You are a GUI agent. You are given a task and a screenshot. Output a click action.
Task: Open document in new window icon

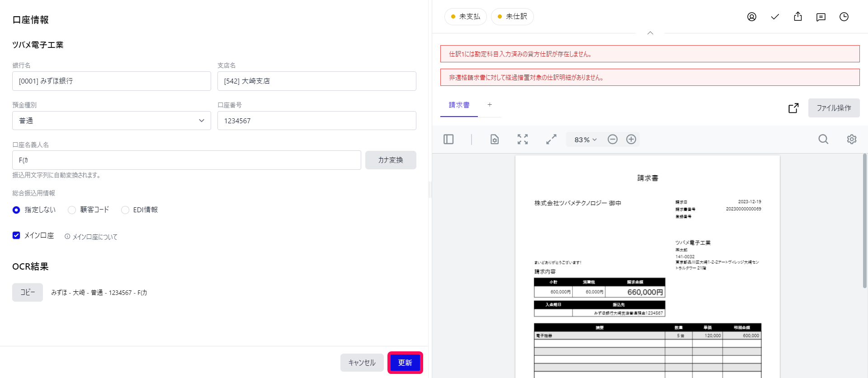793,108
